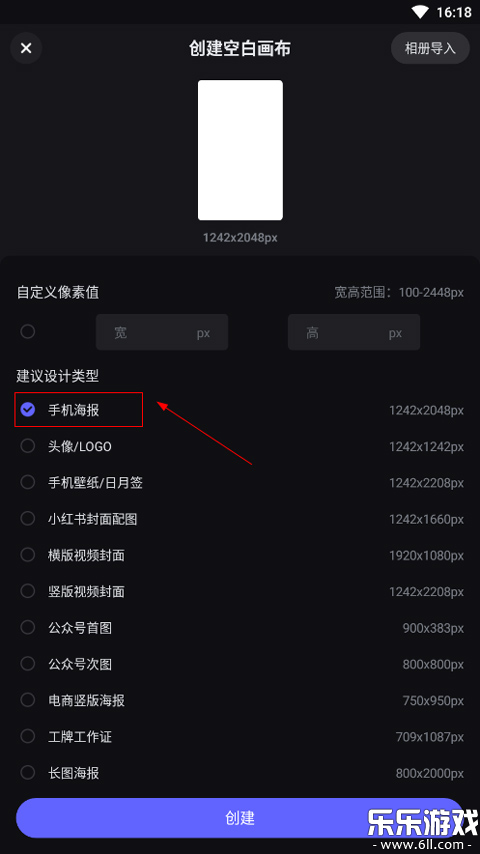The width and height of the screenshot is (480, 854).
Task: Close the create blank canvas screen
Action: click(26, 48)
